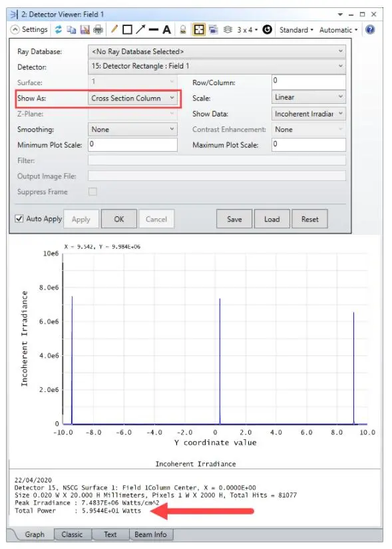Click the OK button

pyautogui.click(x=119, y=219)
